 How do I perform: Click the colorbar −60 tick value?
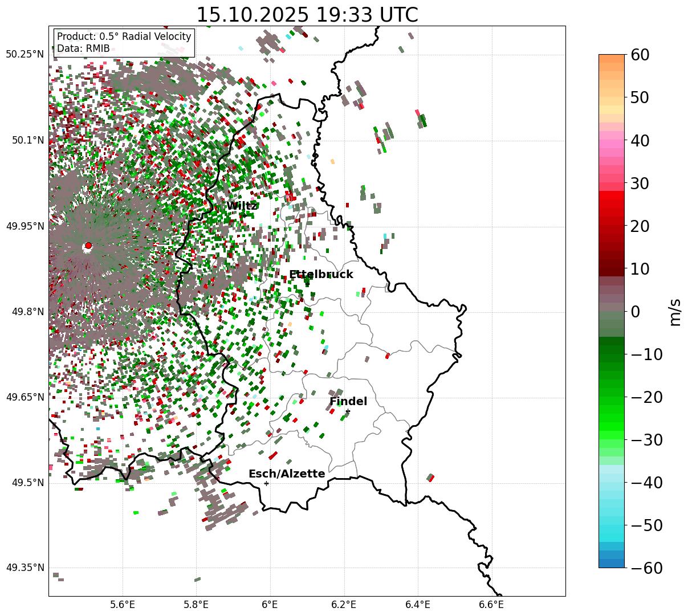(646, 568)
